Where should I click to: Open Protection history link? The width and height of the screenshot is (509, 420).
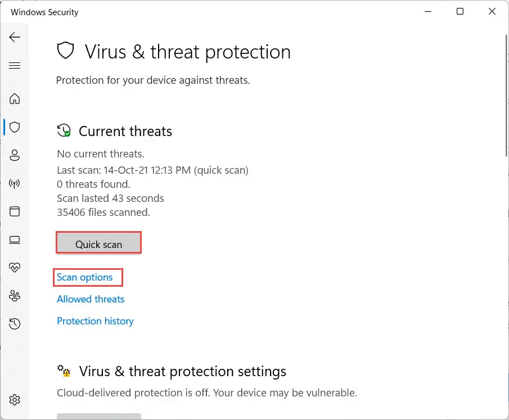coord(95,321)
